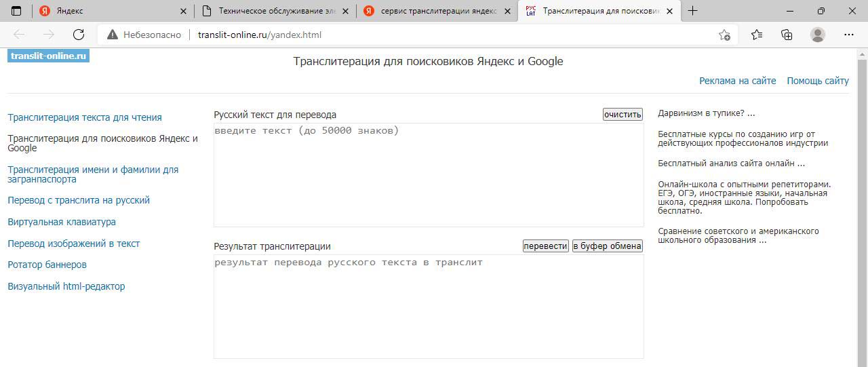Image resolution: width=868 pixels, height=367 pixels.
Task: Open the Favorites list icon
Action: (757, 35)
